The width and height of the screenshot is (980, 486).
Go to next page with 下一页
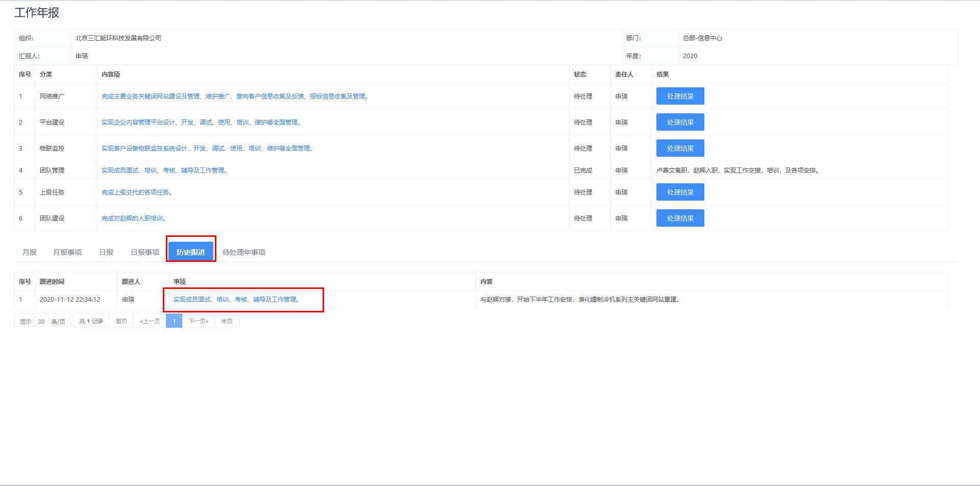pos(199,321)
